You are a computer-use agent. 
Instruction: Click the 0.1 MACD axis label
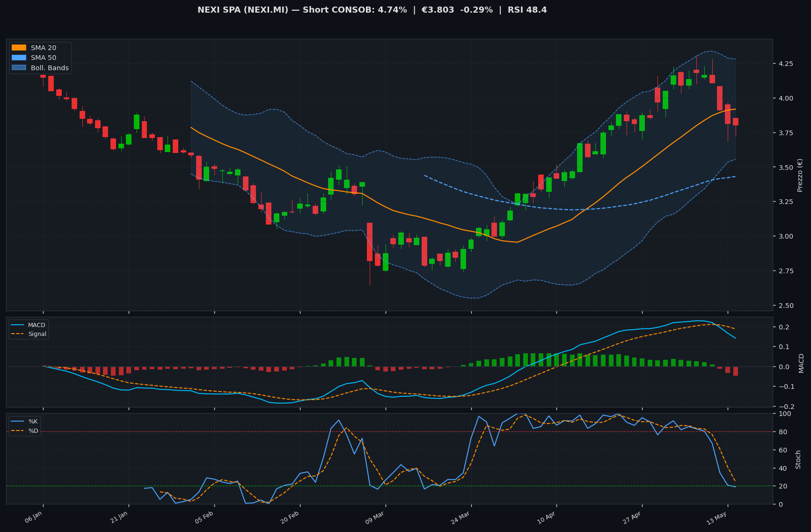point(783,347)
